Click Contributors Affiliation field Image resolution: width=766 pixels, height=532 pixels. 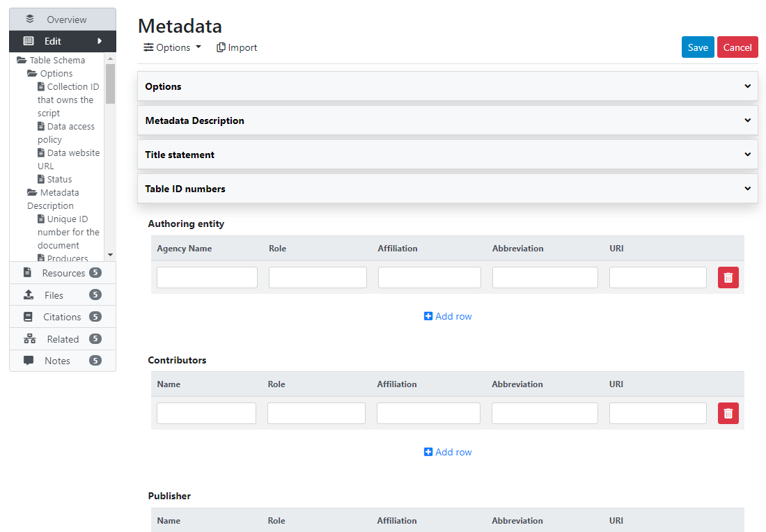click(x=428, y=414)
